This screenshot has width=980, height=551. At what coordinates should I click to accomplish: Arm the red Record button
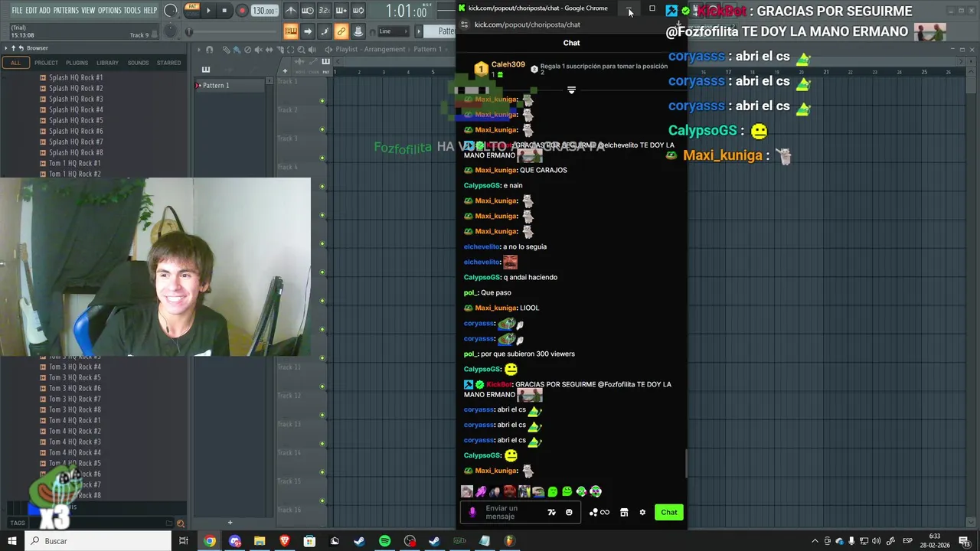click(242, 10)
